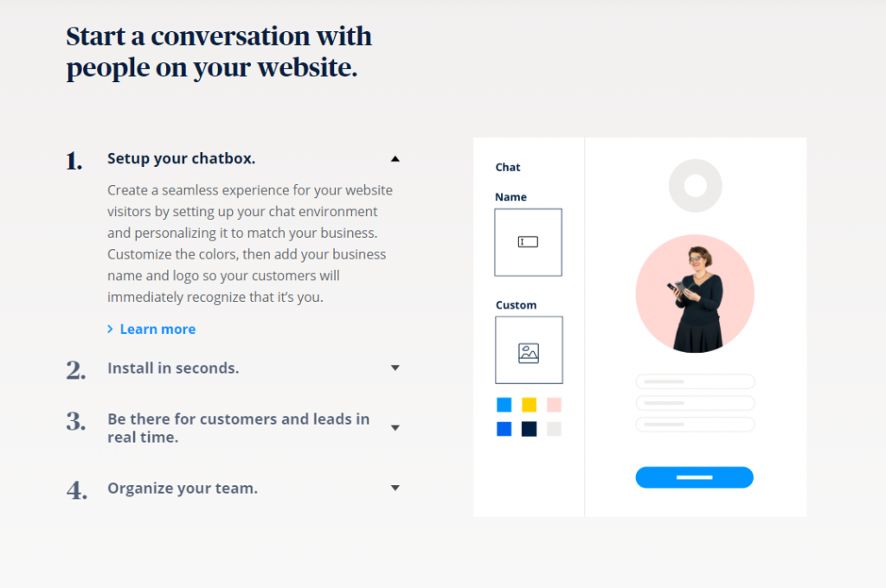Click the first chat form input field
The width and height of the screenshot is (886, 588).
695,381
